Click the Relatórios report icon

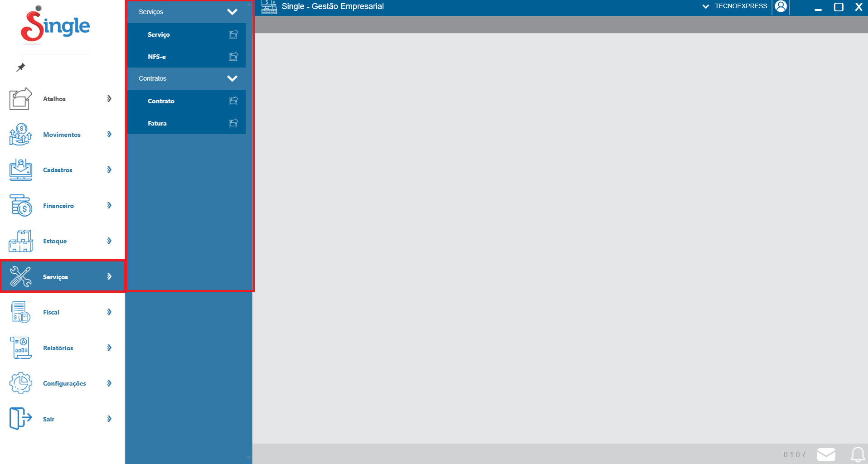coord(20,348)
